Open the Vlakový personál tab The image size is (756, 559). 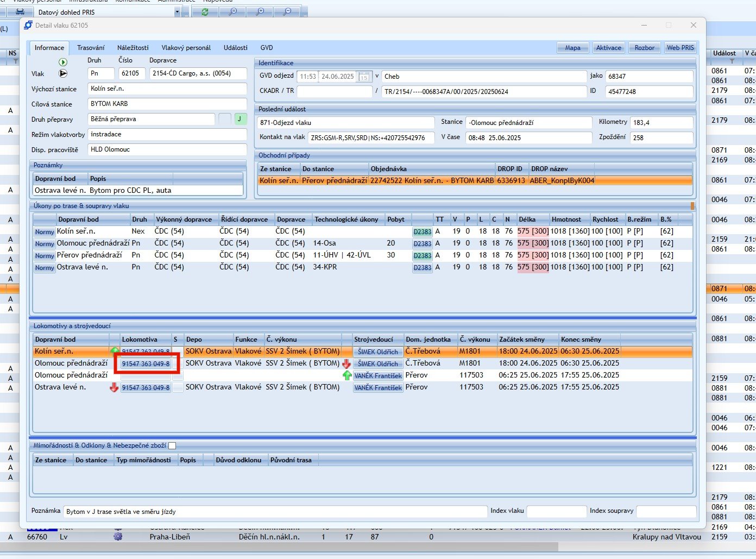[186, 48]
